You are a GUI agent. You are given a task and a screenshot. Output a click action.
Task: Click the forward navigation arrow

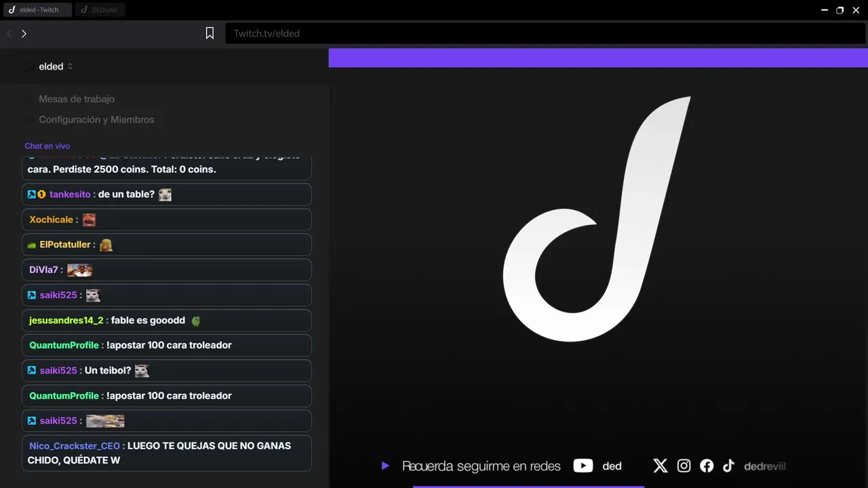(24, 33)
